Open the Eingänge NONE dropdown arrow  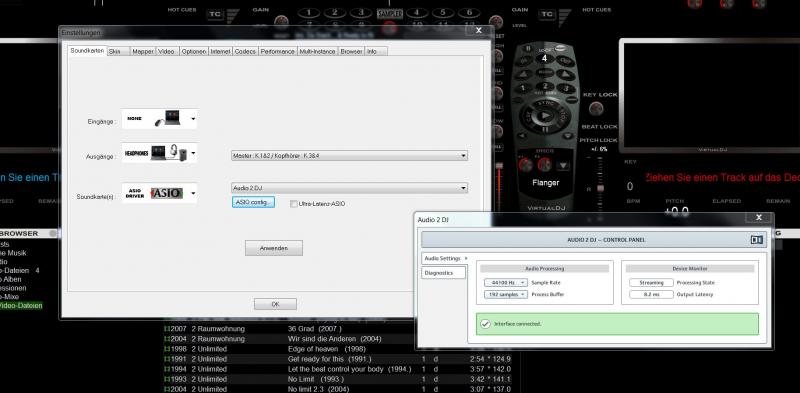(x=193, y=119)
